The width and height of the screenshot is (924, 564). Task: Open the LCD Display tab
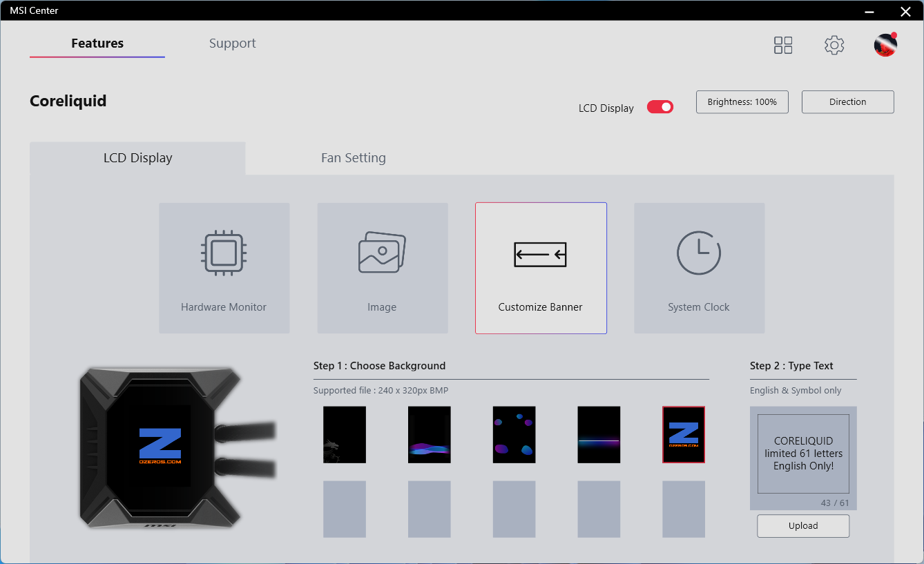pyautogui.click(x=137, y=158)
